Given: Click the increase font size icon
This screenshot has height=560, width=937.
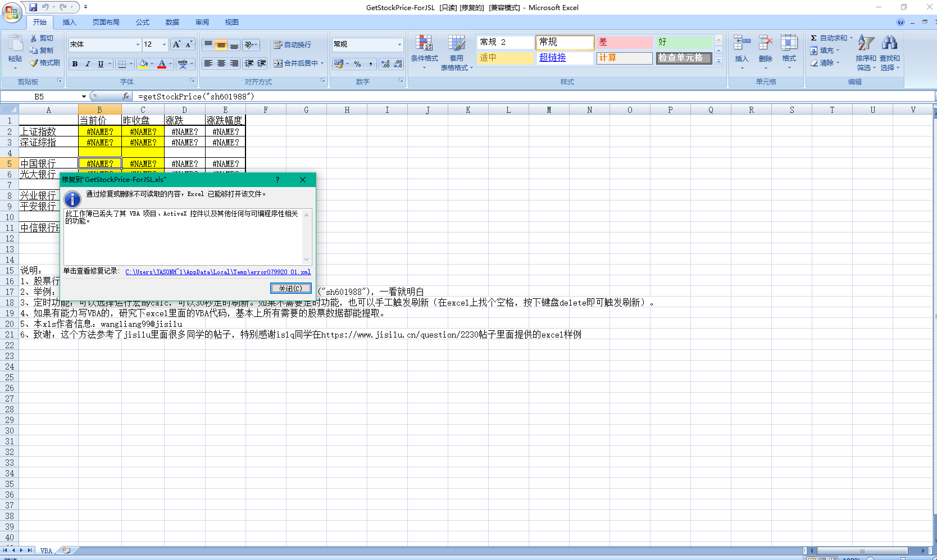Looking at the screenshot, I should tap(176, 44).
